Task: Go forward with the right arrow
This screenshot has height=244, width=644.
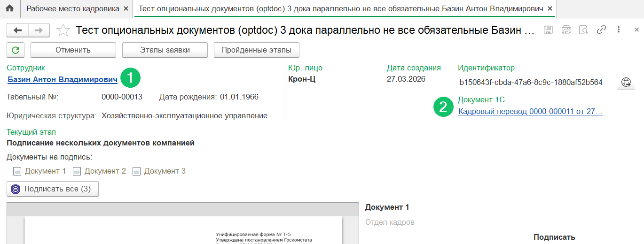Action: click(39, 30)
